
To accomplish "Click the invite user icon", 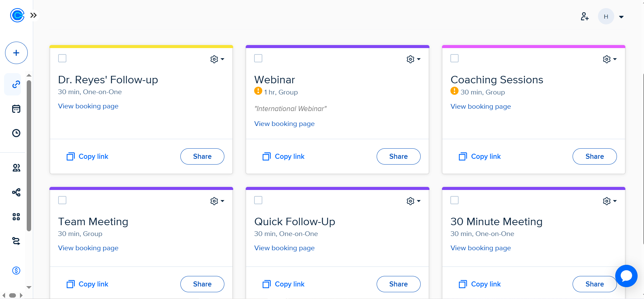I will (585, 16).
